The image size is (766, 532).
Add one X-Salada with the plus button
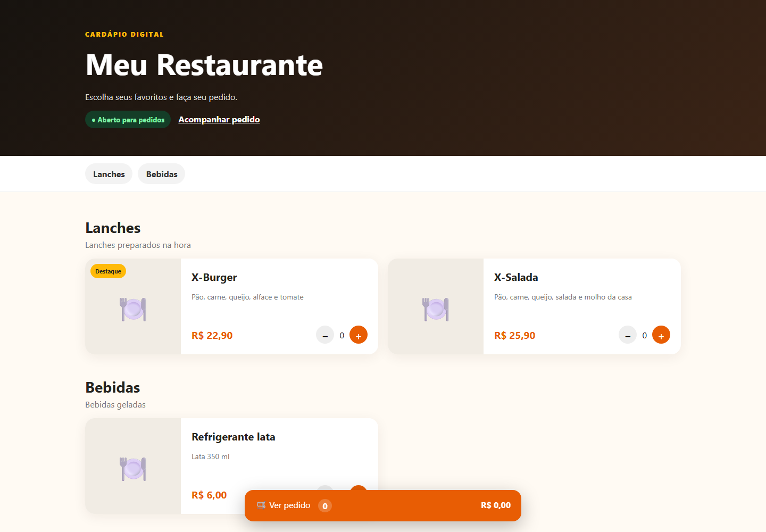click(x=661, y=335)
